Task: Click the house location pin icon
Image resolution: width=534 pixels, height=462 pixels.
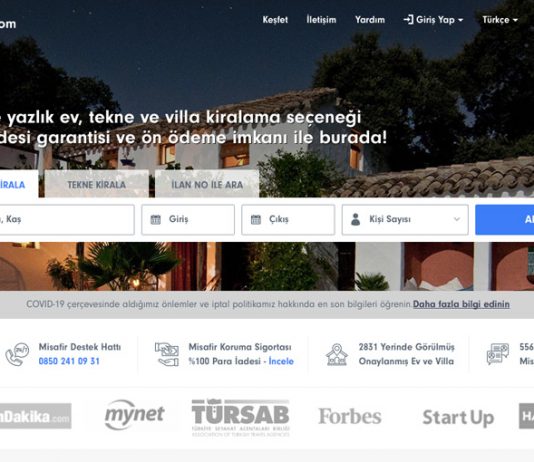Action: pyautogui.click(x=337, y=354)
